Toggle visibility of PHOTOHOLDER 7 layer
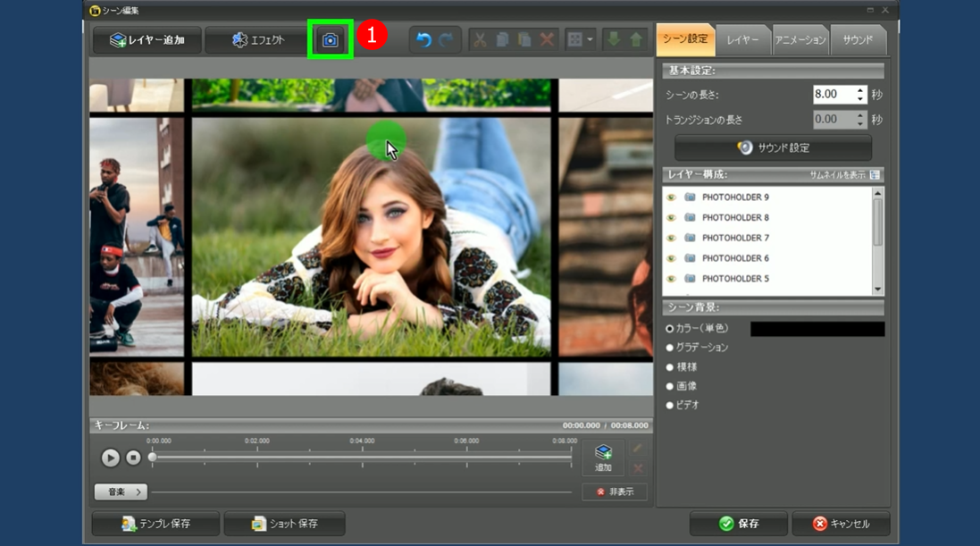Image resolution: width=980 pixels, height=546 pixels. point(671,239)
